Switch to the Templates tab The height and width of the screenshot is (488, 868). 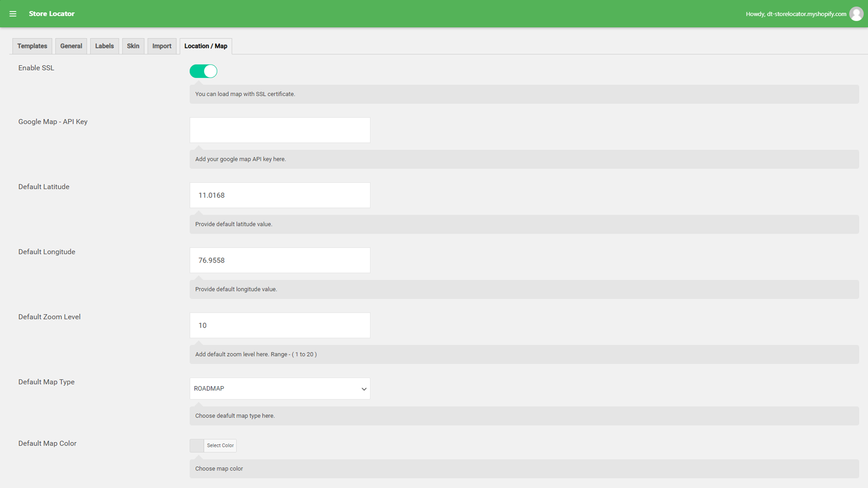click(31, 46)
